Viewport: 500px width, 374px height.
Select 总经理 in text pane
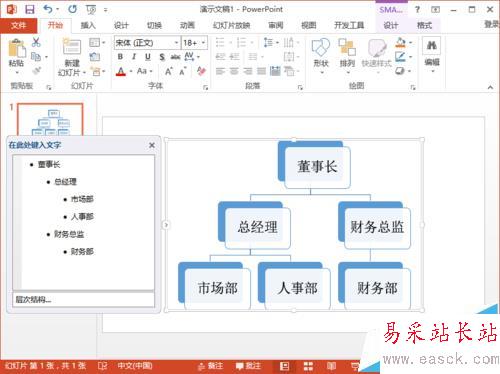65,182
